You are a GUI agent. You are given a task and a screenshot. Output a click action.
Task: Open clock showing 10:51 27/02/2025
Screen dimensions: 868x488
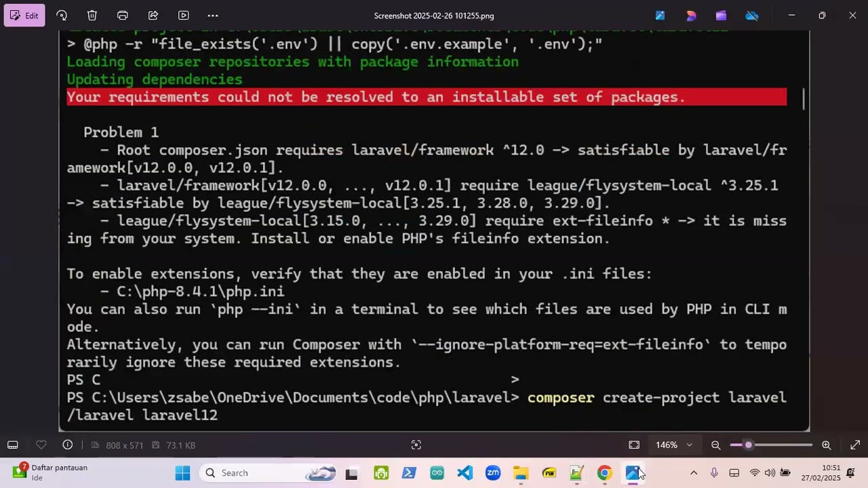click(x=821, y=473)
